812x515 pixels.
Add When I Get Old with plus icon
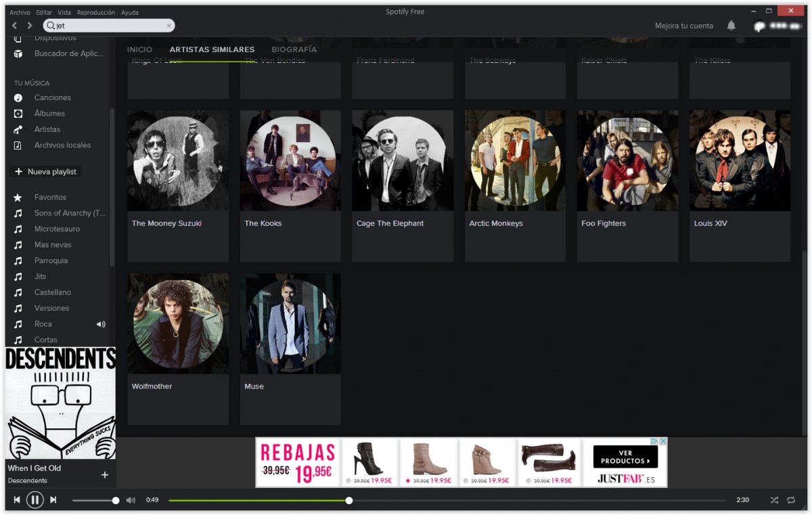(x=105, y=475)
